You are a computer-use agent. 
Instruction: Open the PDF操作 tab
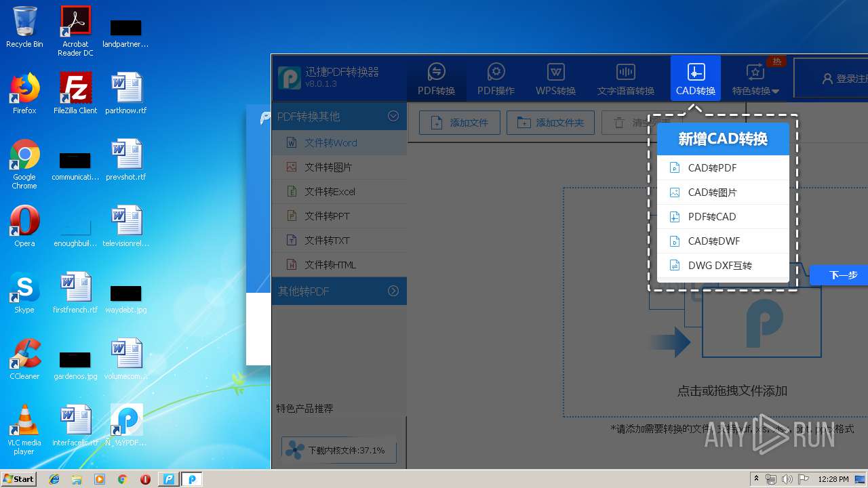[x=496, y=79]
